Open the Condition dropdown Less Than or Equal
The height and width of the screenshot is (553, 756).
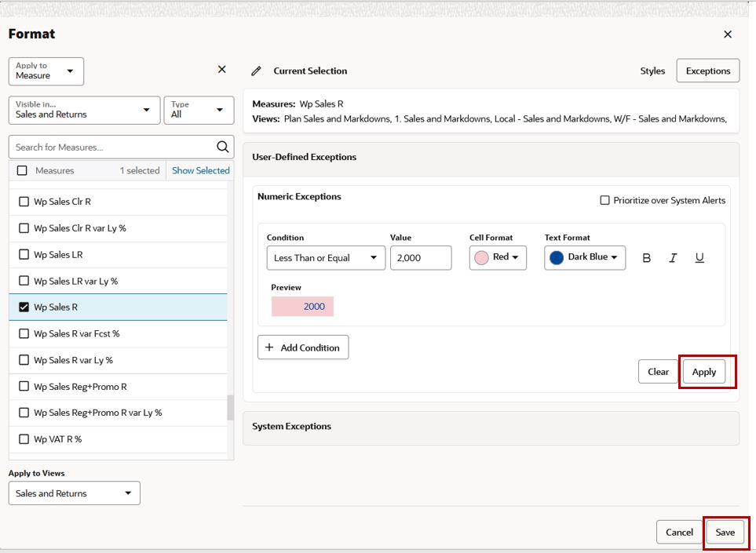(326, 258)
